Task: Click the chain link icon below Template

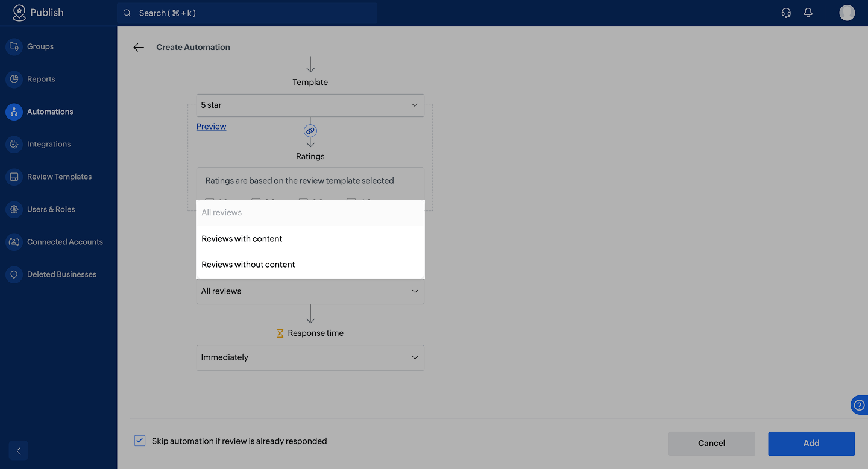Action: coord(310,131)
